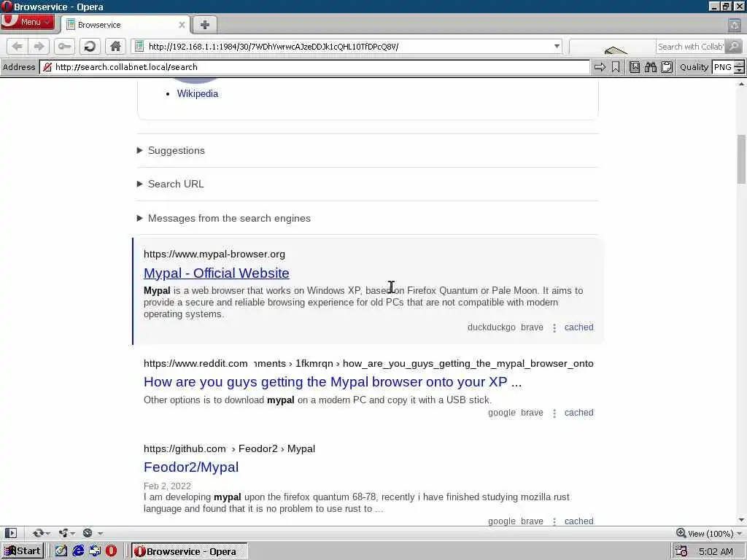The image size is (747, 560).
Task: Launch Opera from quick launch
Action: [111, 551]
